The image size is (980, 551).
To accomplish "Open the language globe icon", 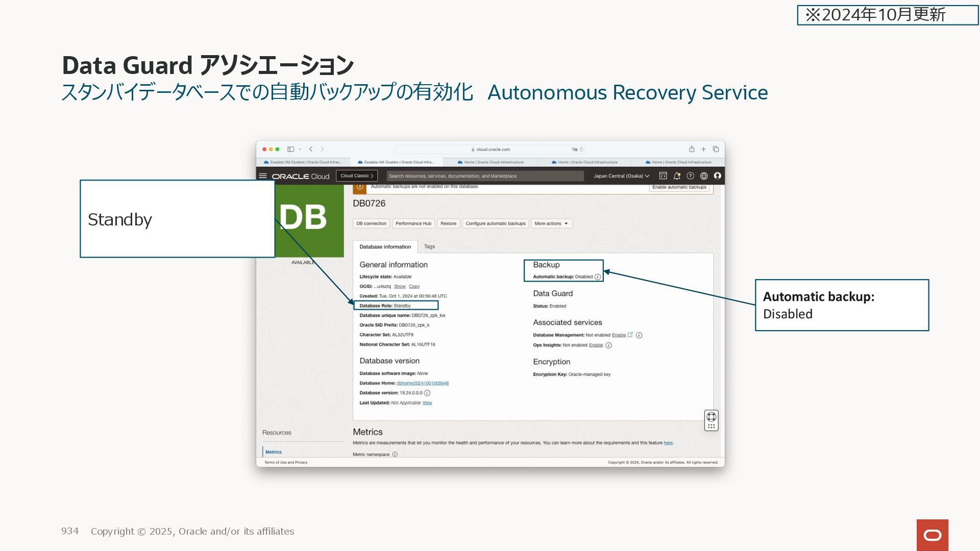I will tap(704, 176).
